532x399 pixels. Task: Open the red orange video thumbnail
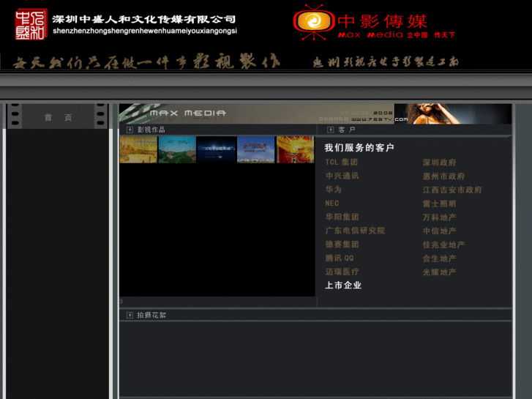[x=296, y=150]
